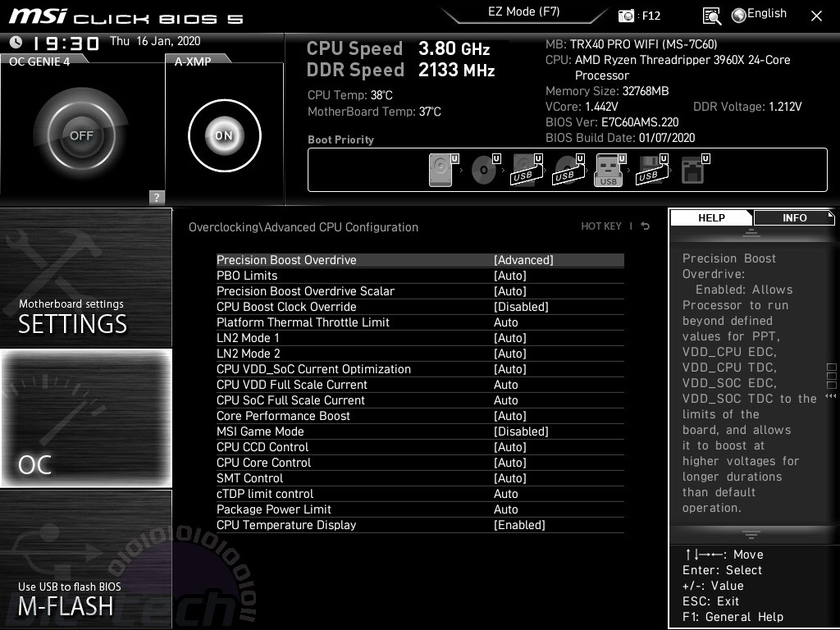Select the CPU VDD Full Scale Current field
The height and width of the screenshot is (630, 840).
420,385
